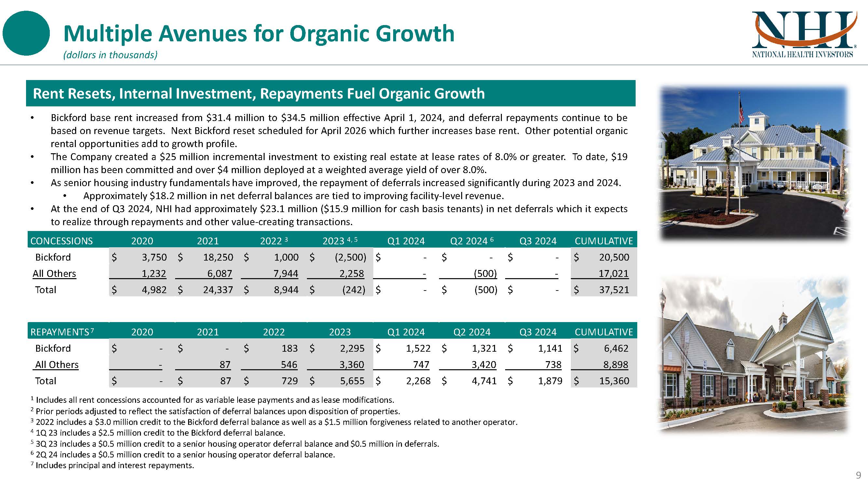The image size is (868, 488).
Task: Click the REPAYMENTS table header label
Action: click(61, 332)
